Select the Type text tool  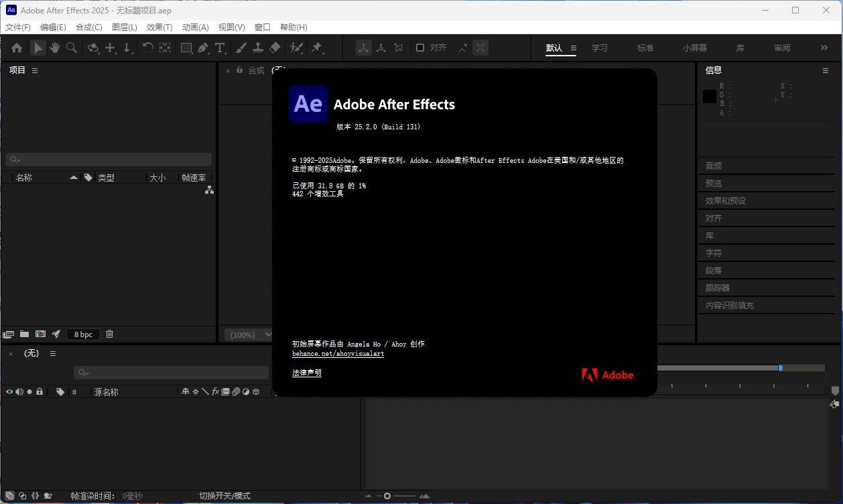tap(220, 48)
